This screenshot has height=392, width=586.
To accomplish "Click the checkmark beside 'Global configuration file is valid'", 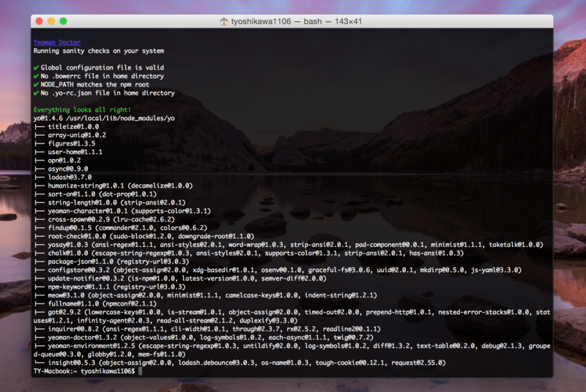I will point(36,67).
